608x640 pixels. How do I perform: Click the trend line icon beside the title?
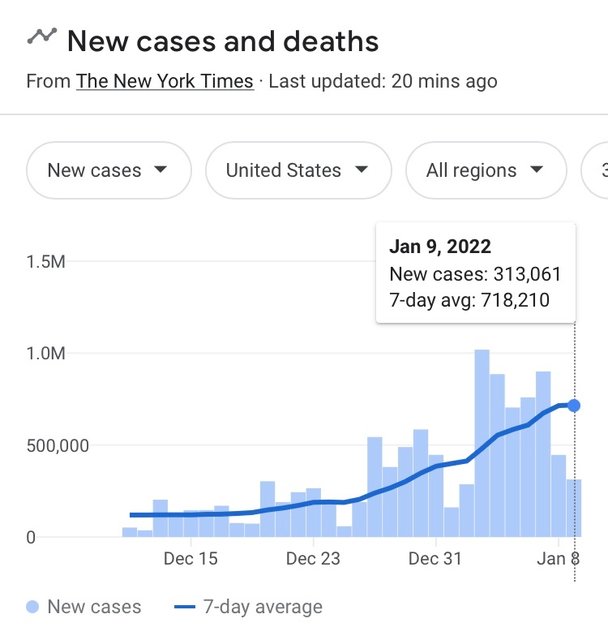click(41, 36)
